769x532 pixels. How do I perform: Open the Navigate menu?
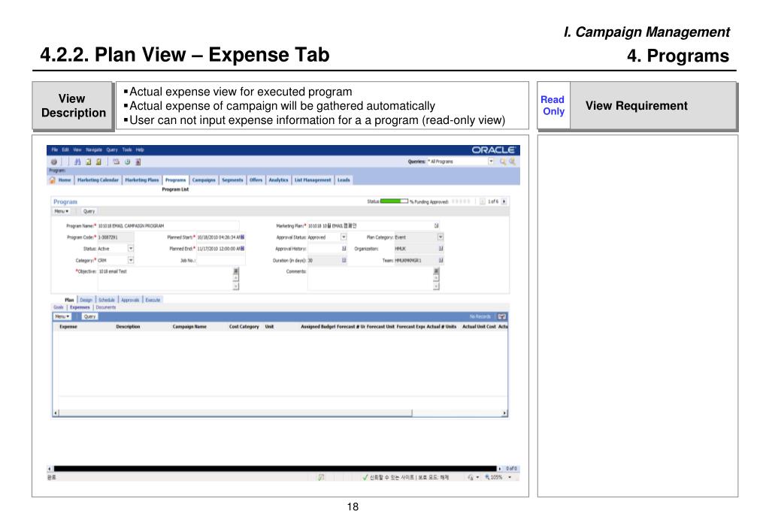[x=94, y=150]
